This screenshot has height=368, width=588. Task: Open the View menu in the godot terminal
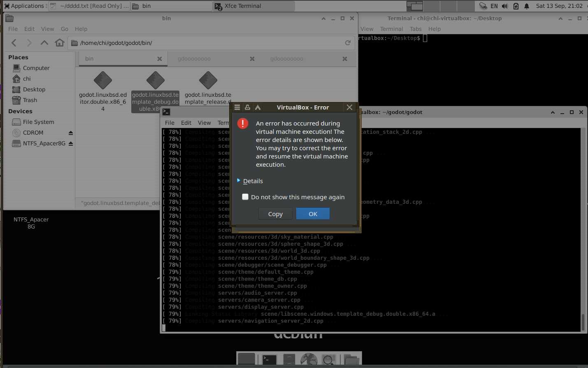(204, 123)
